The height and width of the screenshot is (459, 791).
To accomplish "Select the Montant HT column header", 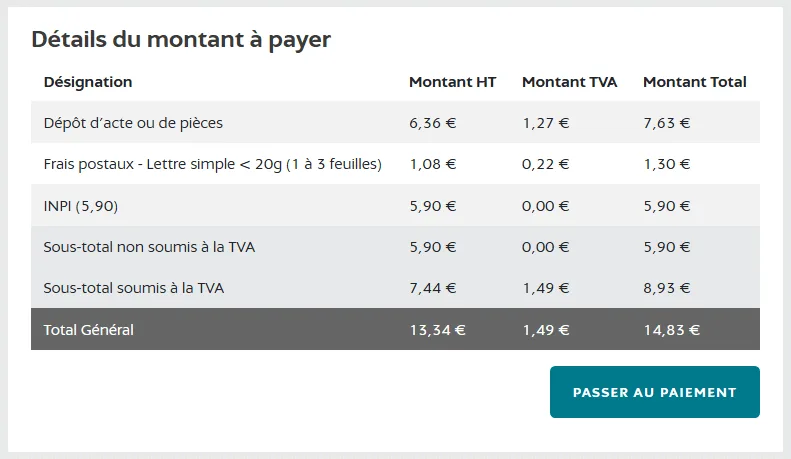I will [452, 82].
